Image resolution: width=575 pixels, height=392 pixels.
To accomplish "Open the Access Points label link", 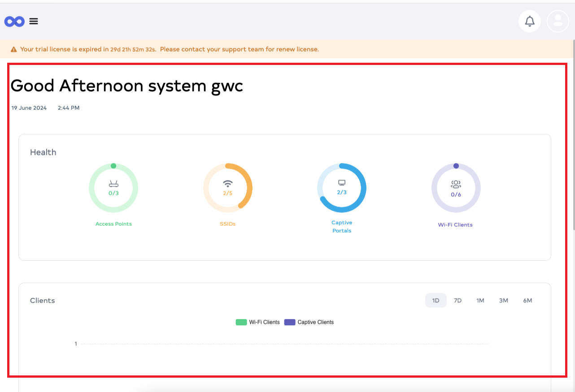I will tap(113, 224).
